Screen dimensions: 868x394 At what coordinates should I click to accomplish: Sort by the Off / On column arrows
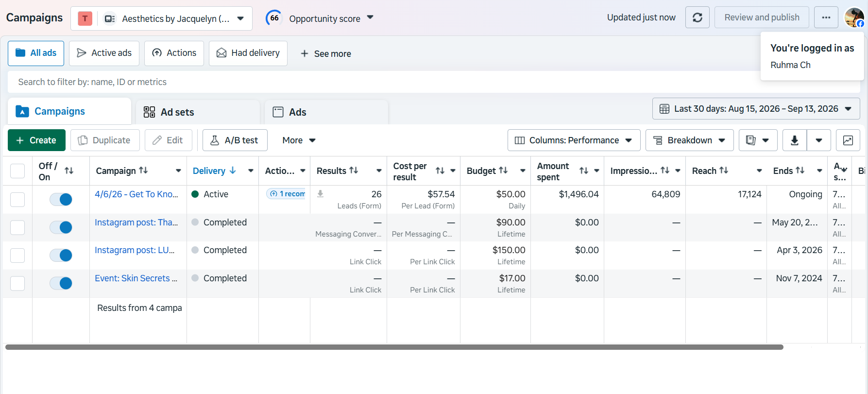[x=69, y=171]
